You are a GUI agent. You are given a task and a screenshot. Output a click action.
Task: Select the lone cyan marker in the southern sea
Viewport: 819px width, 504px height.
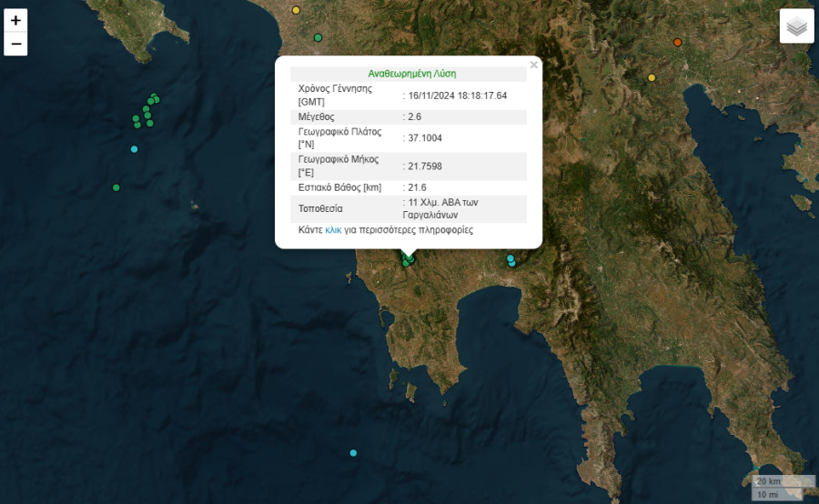pyautogui.click(x=353, y=453)
